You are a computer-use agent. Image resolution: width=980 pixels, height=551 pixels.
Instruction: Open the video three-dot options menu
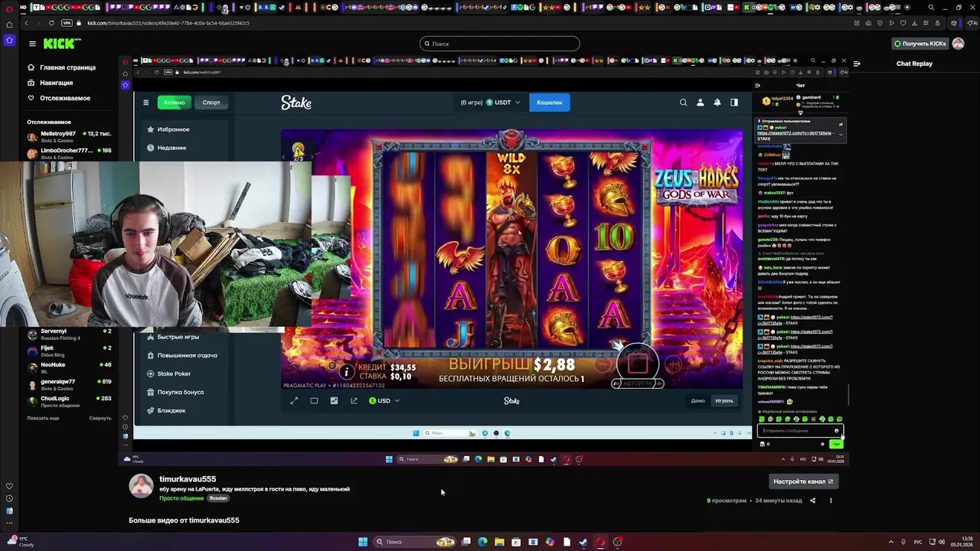[831, 500]
